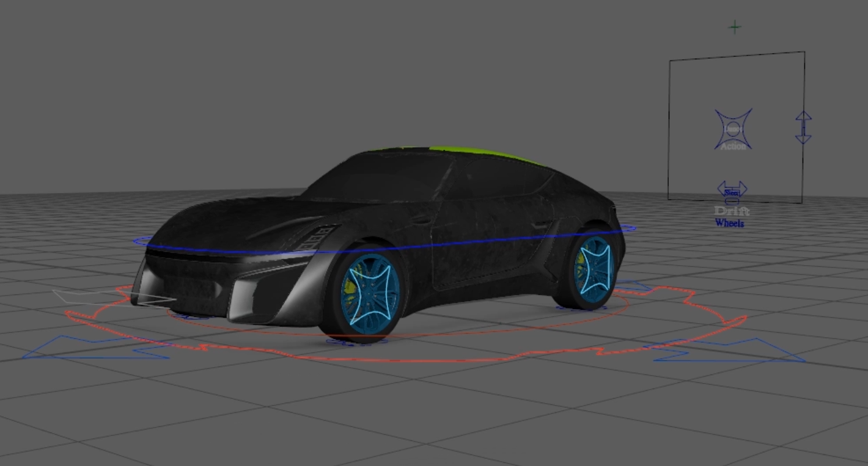Select the blue zigzag arrow control on the left ground
This screenshot has height=466, width=868.
pyautogui.click(x=73, y=348)
